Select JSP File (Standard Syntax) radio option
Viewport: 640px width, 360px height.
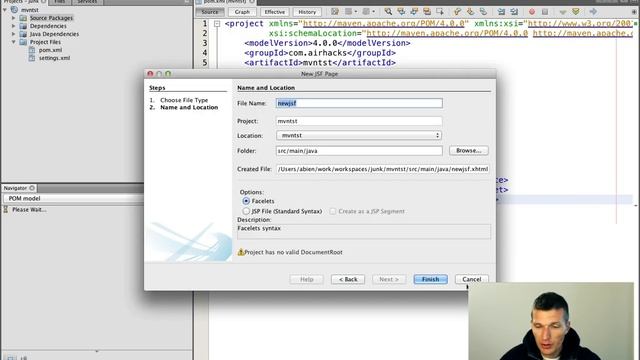246,211
